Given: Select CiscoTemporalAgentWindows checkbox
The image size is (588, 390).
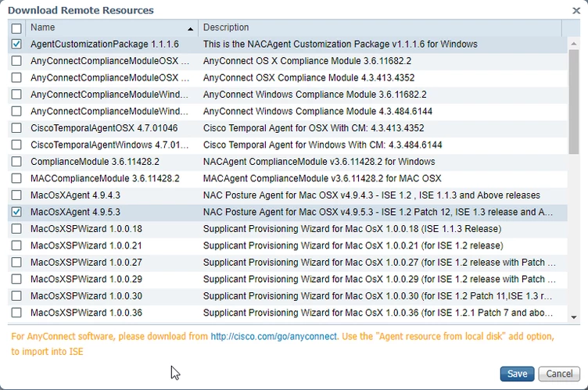Looking at the screenshot, I should (16, 145).
